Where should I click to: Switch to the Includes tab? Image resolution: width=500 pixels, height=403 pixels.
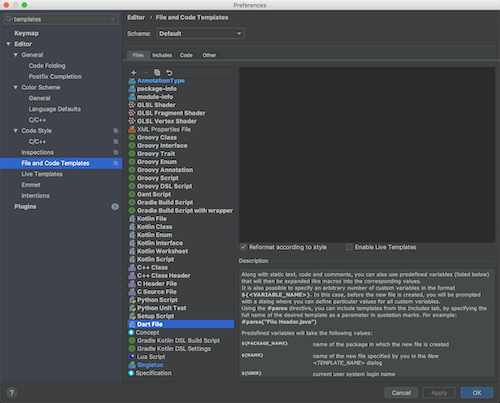click(162, 55)
